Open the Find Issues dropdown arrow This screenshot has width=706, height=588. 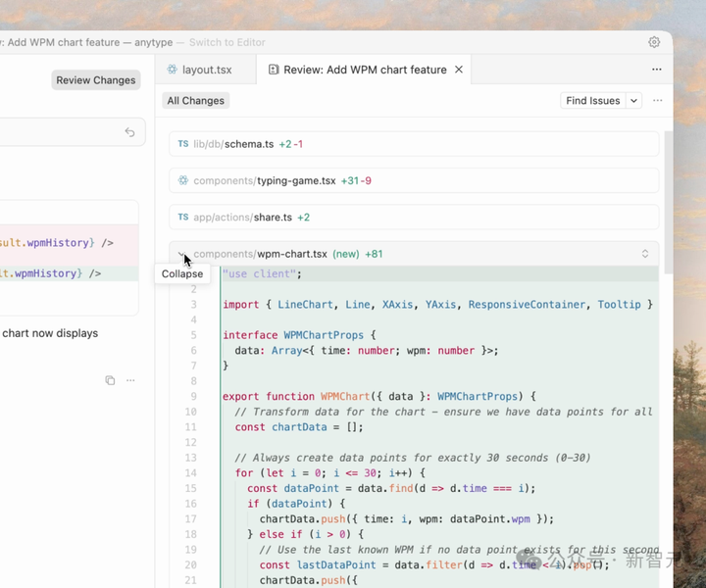(633, 101)
